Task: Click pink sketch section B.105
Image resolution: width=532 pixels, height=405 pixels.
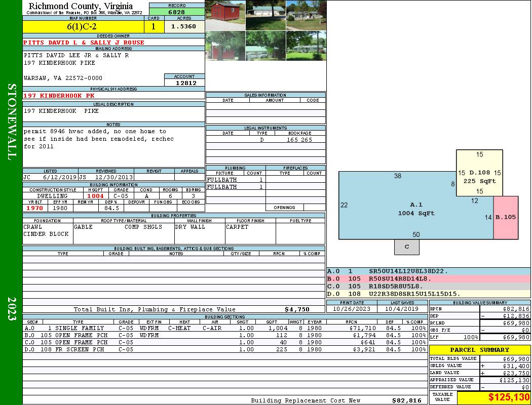Action: [x=506, y=218]
